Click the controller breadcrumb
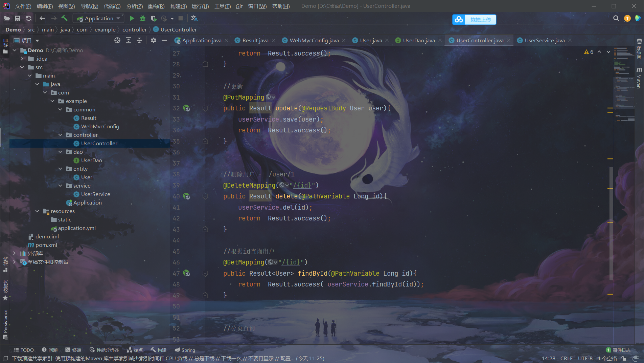 pos(134,29)
